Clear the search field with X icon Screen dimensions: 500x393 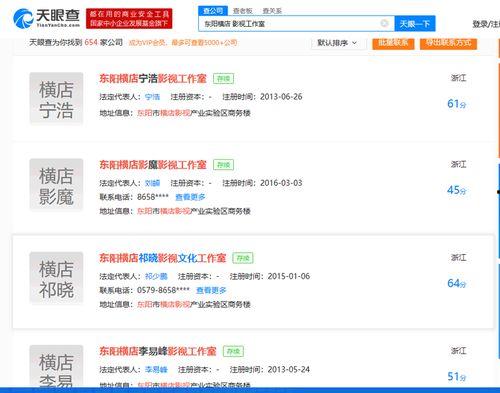pyautogui.click(x=384, y=23)
